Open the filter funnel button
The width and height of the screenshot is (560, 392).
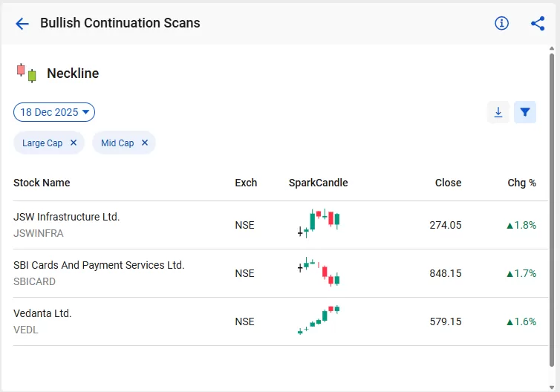click(524, 112)
